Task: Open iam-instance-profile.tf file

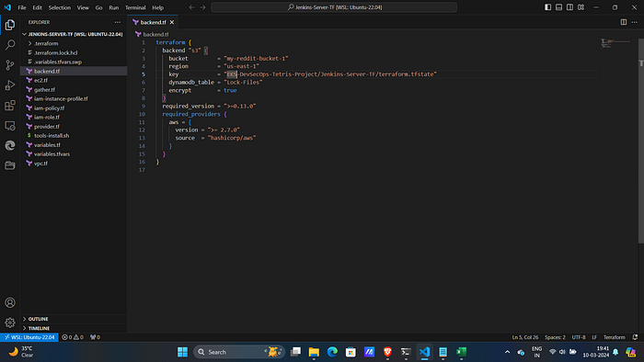Action: coord(74,99)
